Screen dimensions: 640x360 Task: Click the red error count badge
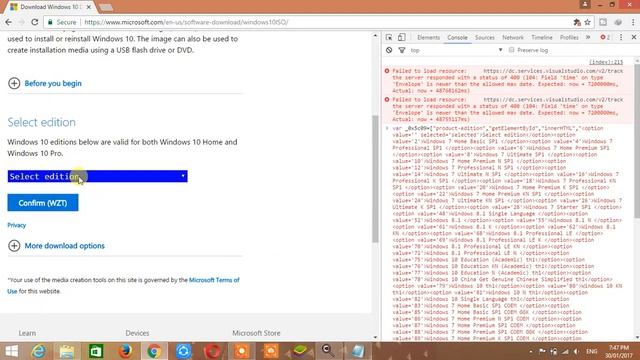click(x=605, y=37)
